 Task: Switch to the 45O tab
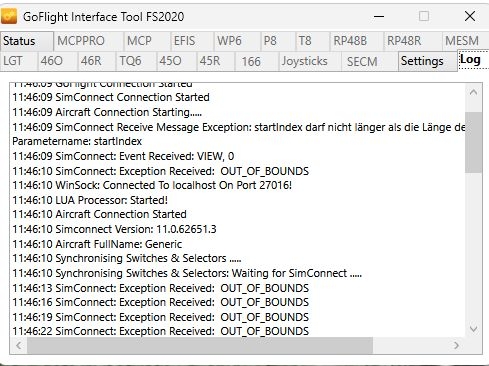(x=177, y=61)
